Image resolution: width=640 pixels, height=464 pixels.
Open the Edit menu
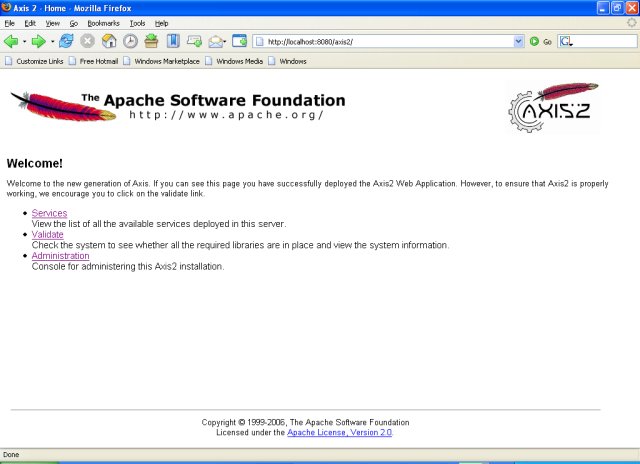[30, 23]
